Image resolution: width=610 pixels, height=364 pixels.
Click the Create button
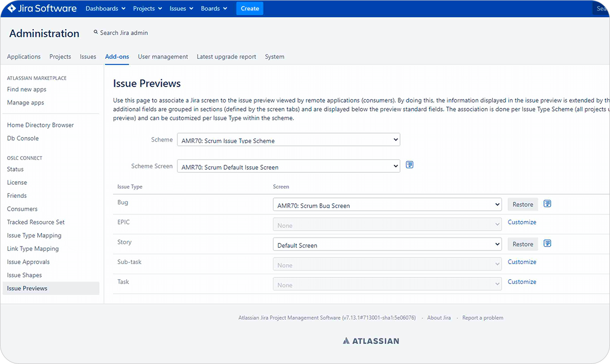point(250,9)
